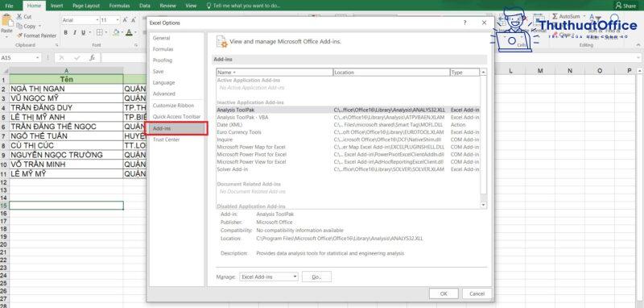Switch to the Data ribbon tab

pyautogui.click(x=145, y=6)
